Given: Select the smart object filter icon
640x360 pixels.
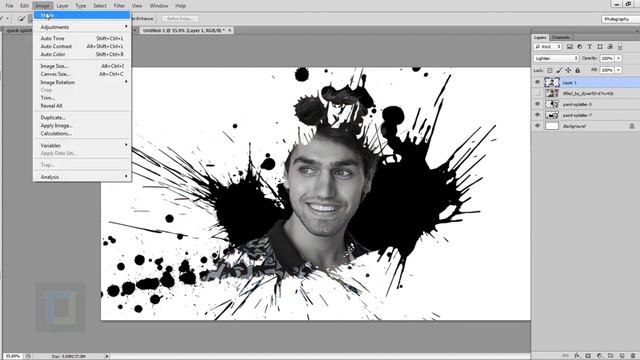Looking at the screenshot, I should coord(610,47).
